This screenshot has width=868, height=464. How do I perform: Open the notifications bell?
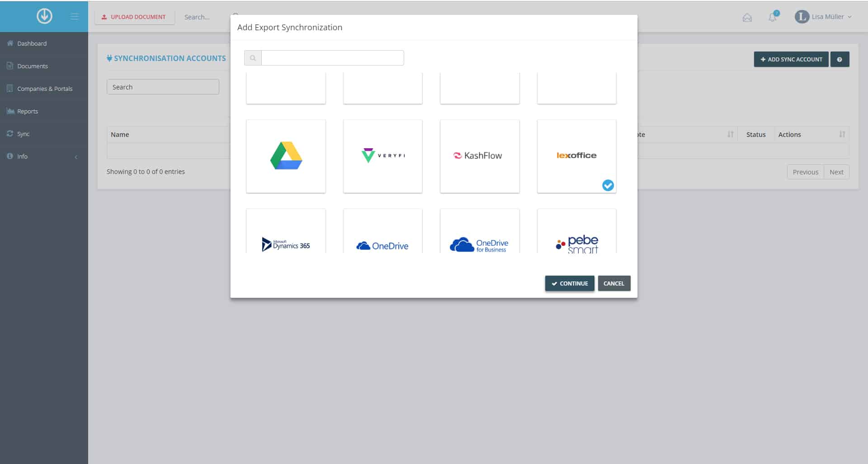(773, 17)
